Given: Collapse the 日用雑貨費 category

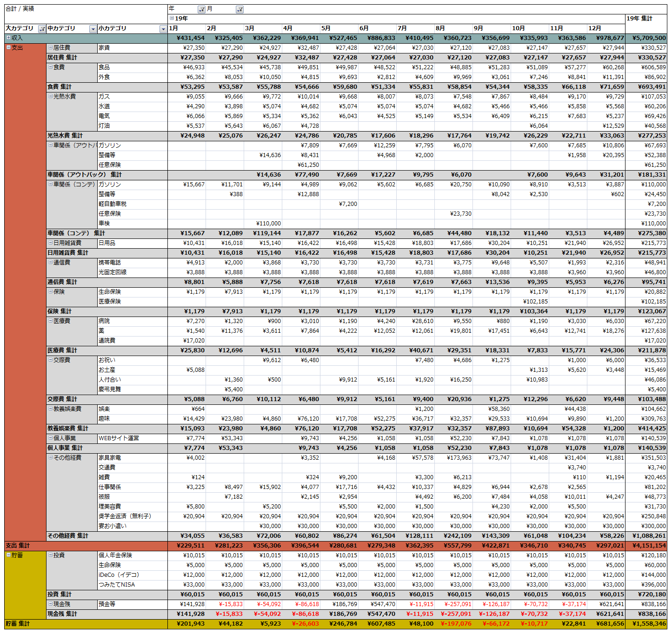Looking at the screenshot, I should coord(50,243).
